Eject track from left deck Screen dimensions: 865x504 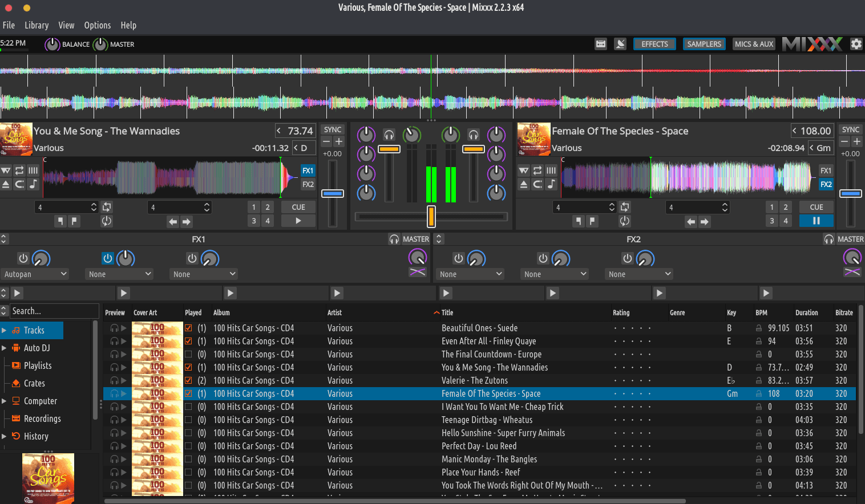pyautogui.click(x=6, y=184)
